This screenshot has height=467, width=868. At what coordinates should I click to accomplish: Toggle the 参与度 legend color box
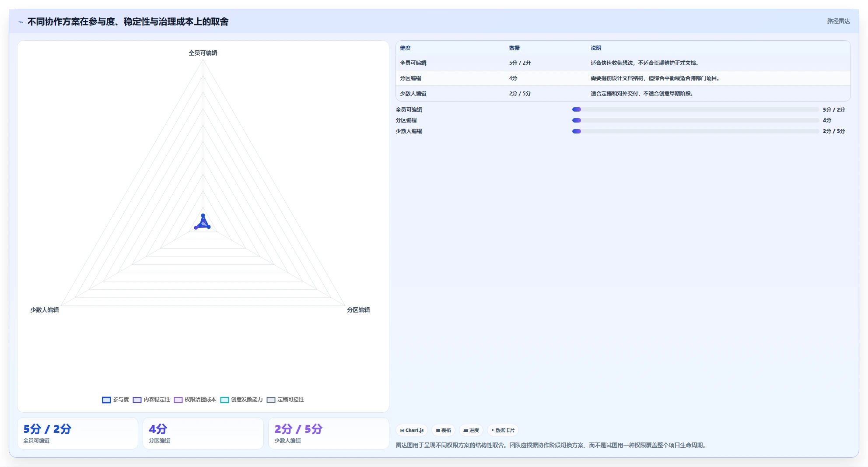(106, 400)
